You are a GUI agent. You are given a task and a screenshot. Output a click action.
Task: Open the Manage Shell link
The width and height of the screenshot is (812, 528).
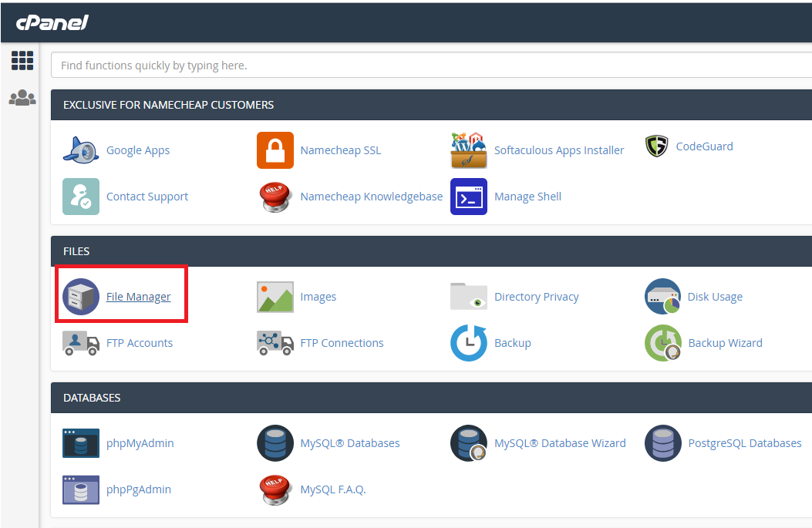pyautogui.click(x=527, y=197)
